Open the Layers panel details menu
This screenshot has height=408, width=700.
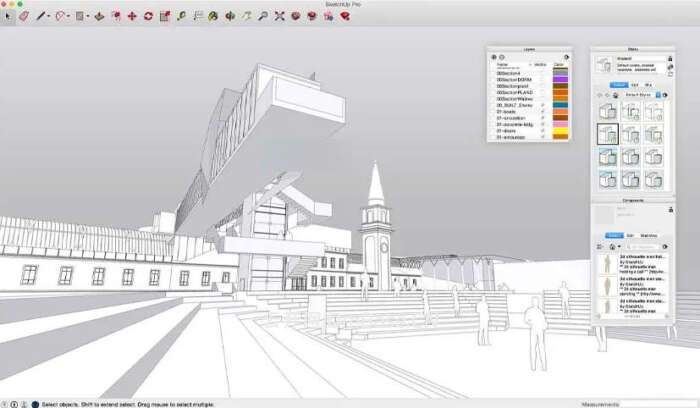567,57
